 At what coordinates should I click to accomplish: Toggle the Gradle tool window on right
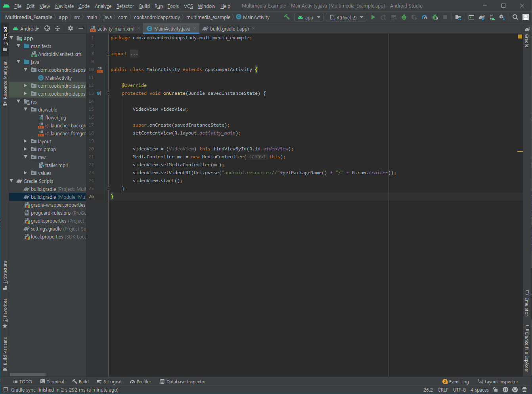tap(527, 37)
